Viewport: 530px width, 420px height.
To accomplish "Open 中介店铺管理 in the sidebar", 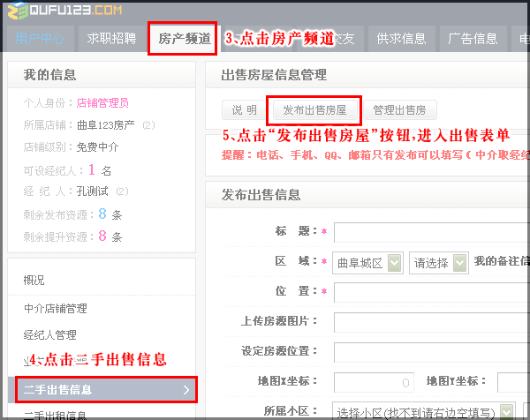I will pos(55,309).
